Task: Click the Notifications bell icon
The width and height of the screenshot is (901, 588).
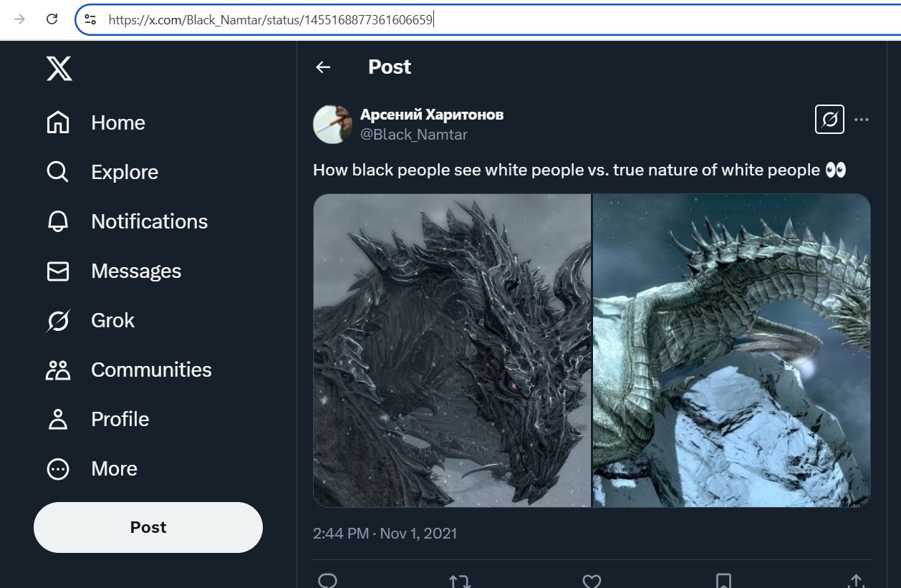Action: pyautogui.click(x=58, y=221)
